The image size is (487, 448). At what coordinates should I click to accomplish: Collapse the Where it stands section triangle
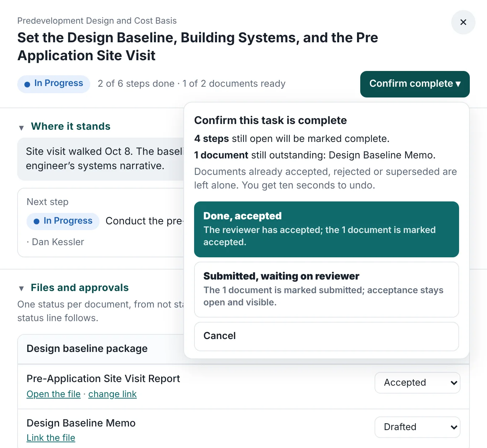(21, 128)
